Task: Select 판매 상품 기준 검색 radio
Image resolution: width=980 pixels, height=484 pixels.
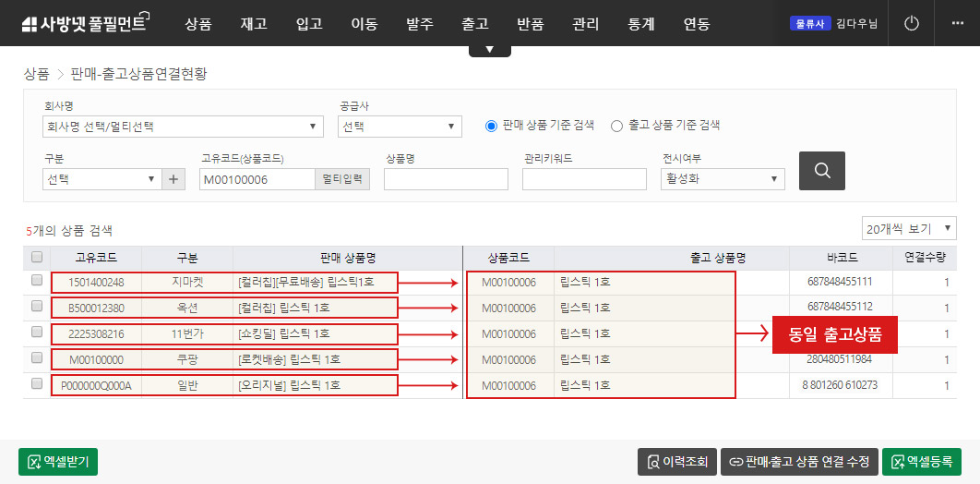Action: [492, 126]
